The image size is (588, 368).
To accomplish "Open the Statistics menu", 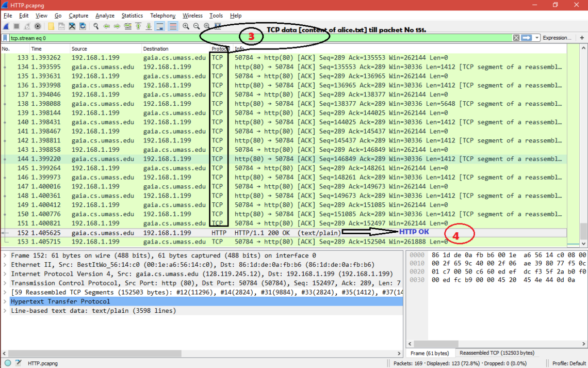I will pyautogui.click(x=132, y=16).
